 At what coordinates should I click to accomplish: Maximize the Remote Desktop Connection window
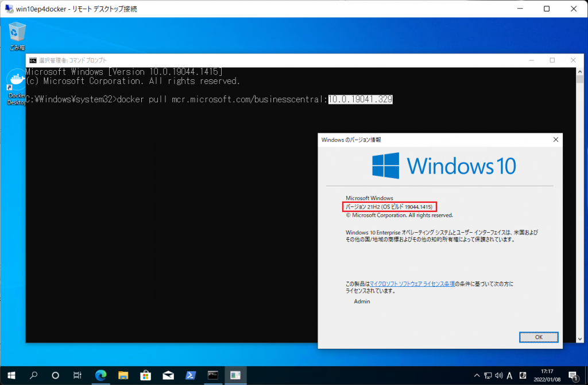pyautogui.click(x=547, y=9)
